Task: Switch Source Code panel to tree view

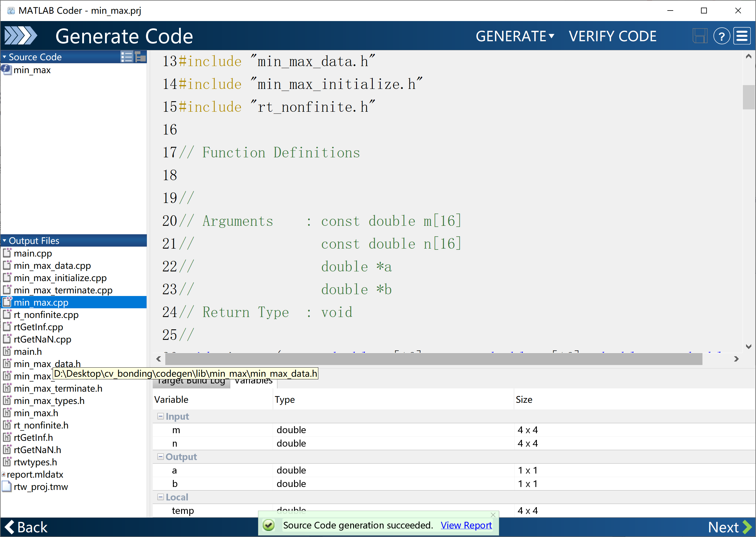Action: (x=140, y=57)
